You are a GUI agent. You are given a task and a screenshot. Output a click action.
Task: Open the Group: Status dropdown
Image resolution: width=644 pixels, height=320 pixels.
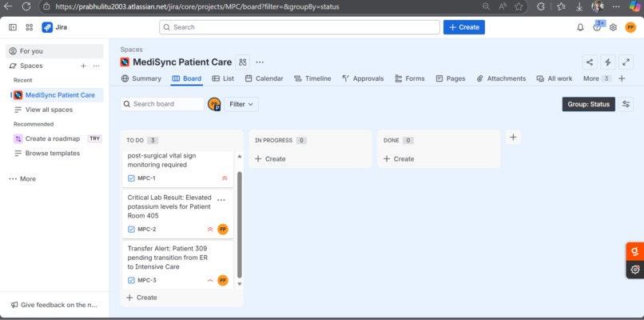[589, 104]
